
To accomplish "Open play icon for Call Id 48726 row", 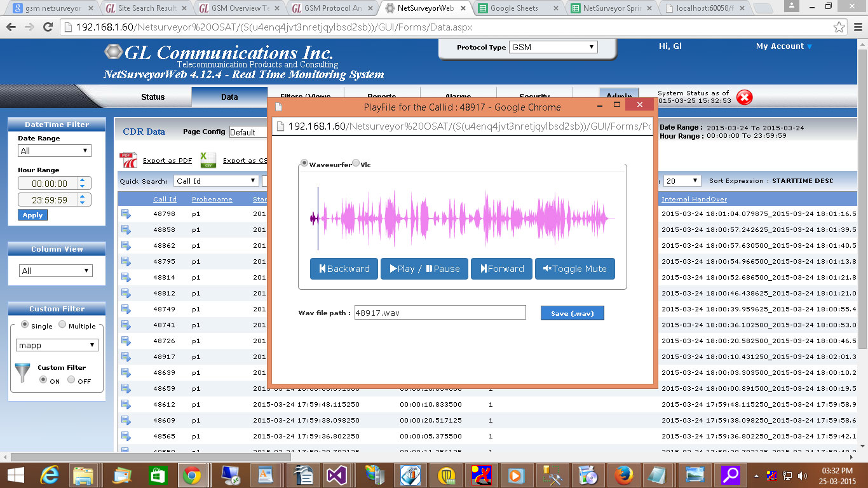I will click(126, 341).
